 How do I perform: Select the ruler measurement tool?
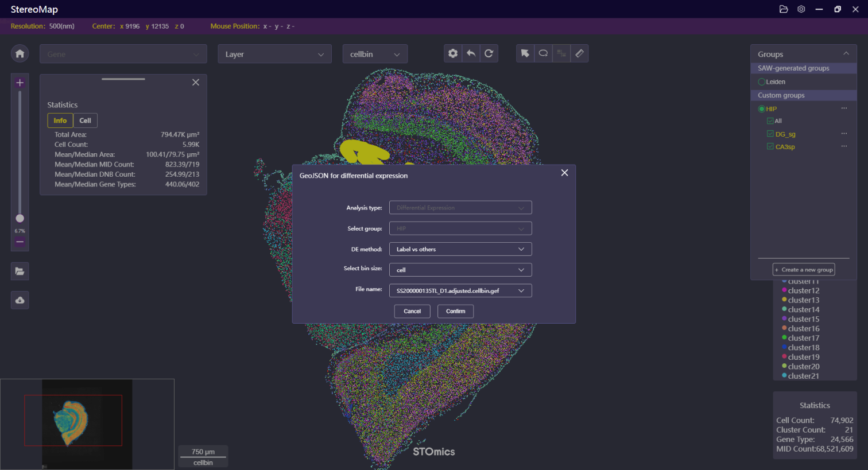[579, 53]
